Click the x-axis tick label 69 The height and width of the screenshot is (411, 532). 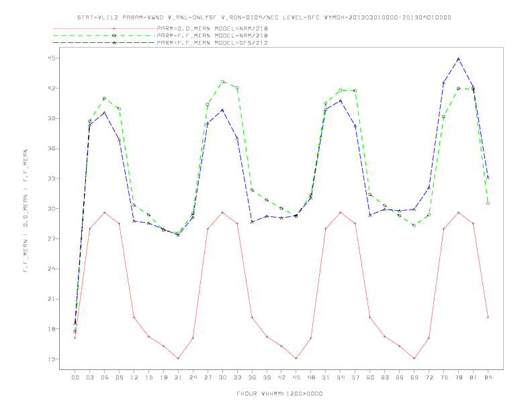pos(414,377)
